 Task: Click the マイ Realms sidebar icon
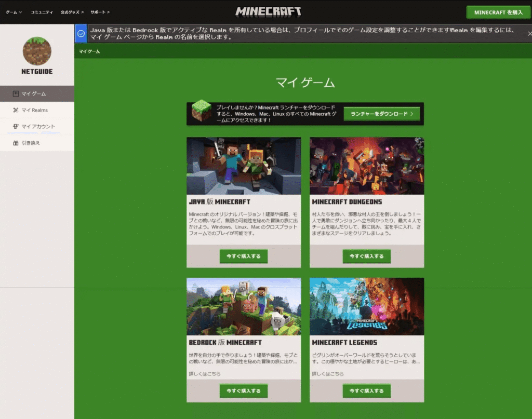point(16,110)
